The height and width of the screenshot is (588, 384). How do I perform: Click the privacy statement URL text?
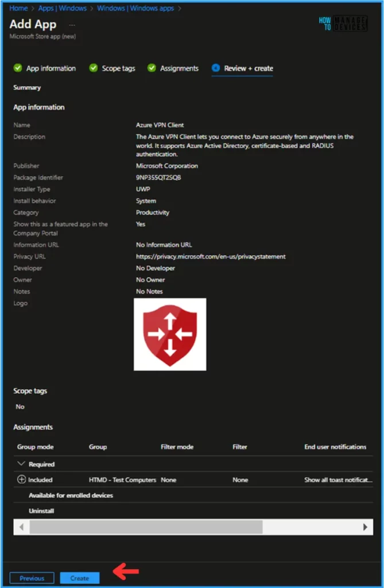point(211,257)
